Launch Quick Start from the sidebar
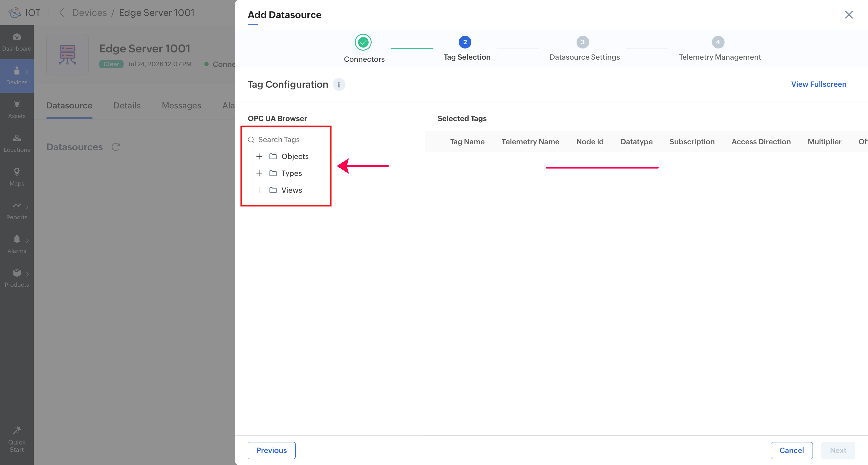Image resolution: width=868 pixels, height=465 pixels. tap(17, 439)
